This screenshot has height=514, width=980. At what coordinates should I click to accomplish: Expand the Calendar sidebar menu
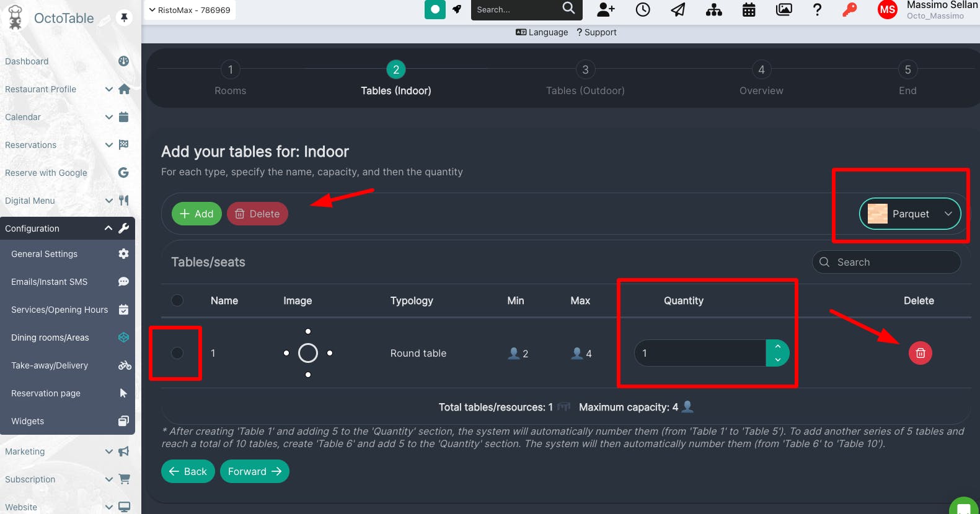(67, 117)
